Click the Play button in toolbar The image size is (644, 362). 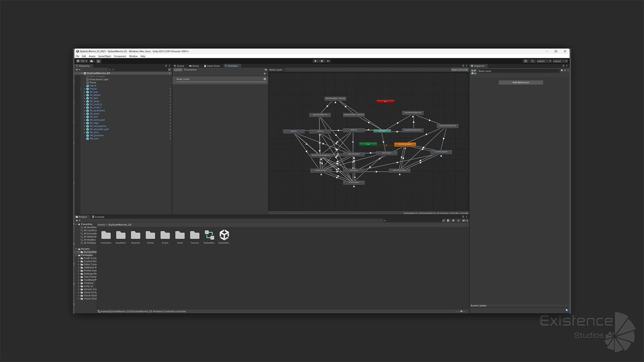315,61
